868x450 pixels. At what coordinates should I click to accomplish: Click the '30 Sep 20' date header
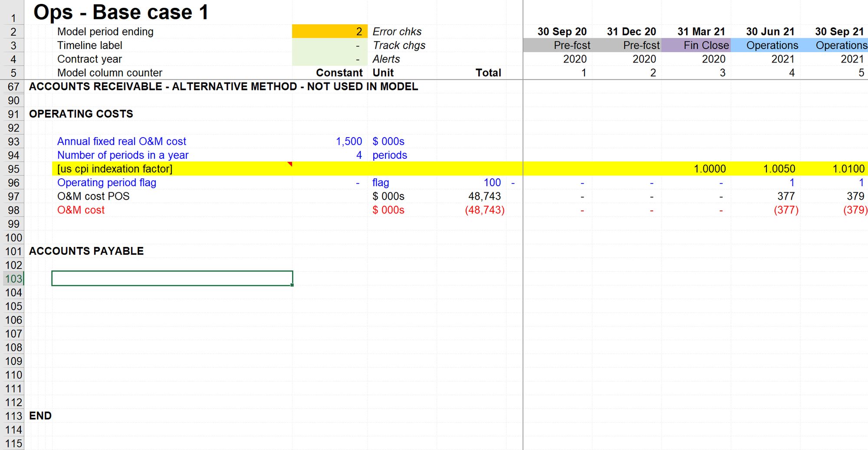pyautogui.click(x=562, y=32)
